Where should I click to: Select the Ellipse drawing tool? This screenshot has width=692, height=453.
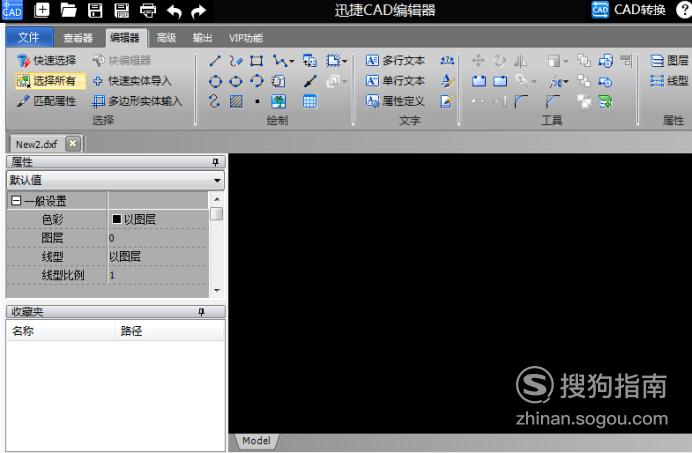[236, 81]
